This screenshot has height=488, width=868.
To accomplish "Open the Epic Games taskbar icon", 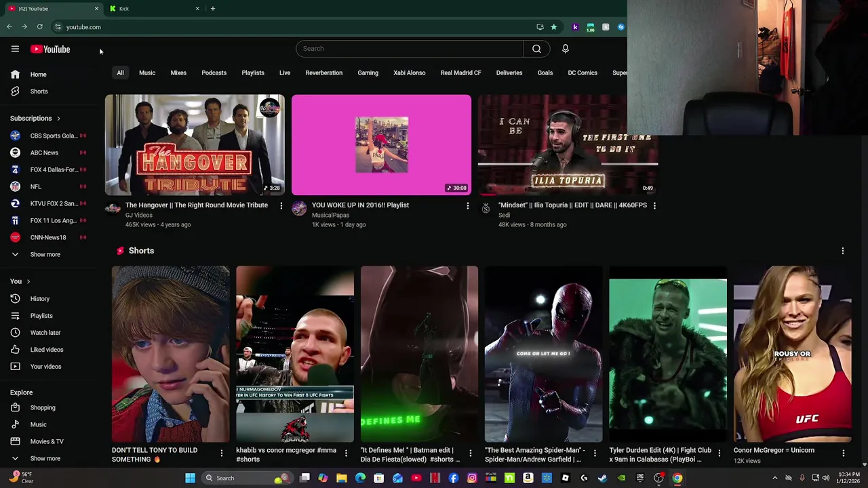I will (639, 478).
